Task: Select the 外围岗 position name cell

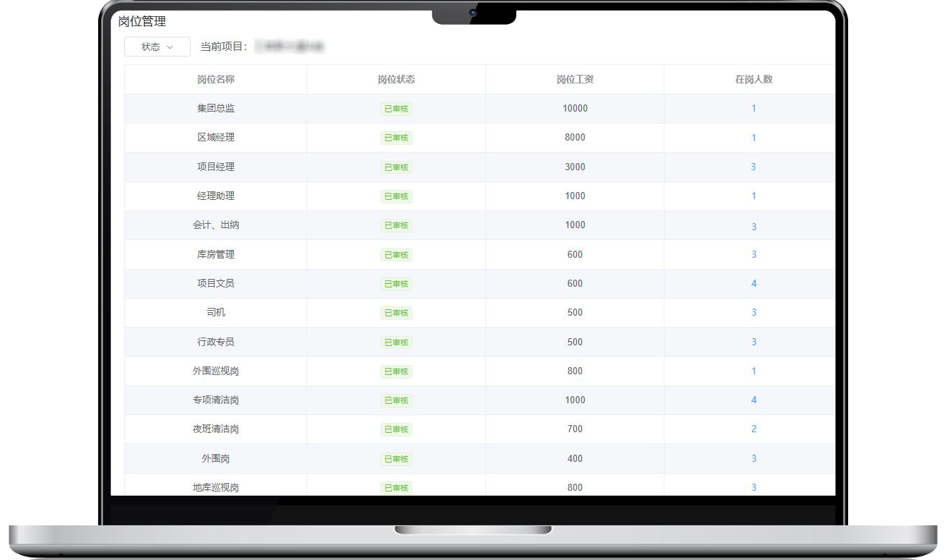Action: pyautogui.click(x=215, y=459)
